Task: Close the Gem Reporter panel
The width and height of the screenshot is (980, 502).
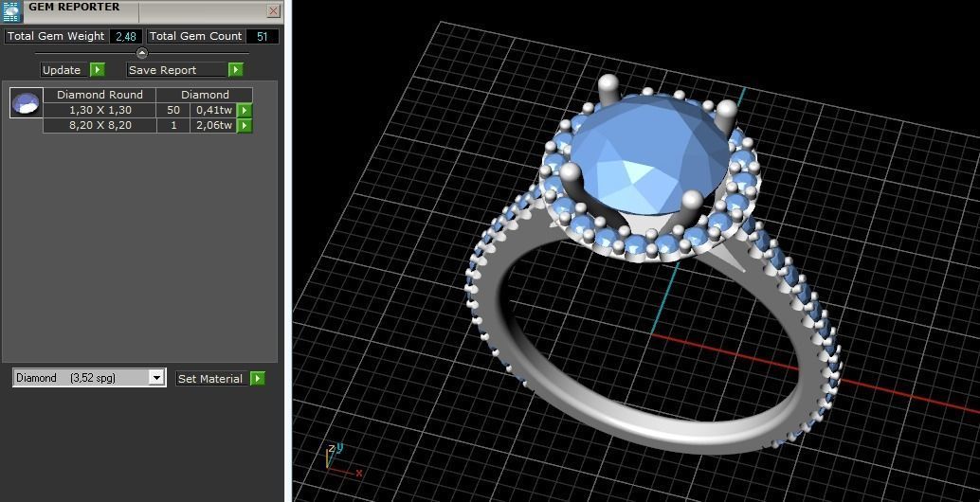Action: 273,10
